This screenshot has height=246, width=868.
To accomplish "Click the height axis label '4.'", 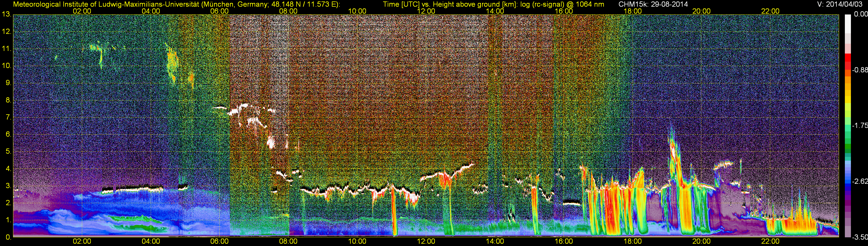I will coord(8,168).
